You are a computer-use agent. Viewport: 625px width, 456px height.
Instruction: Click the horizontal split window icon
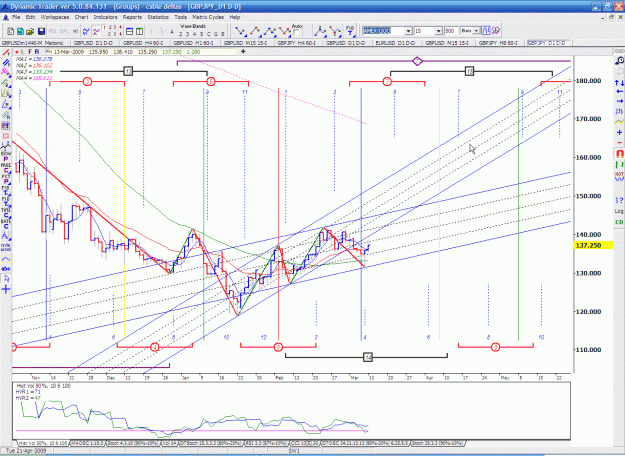[130, 31]
